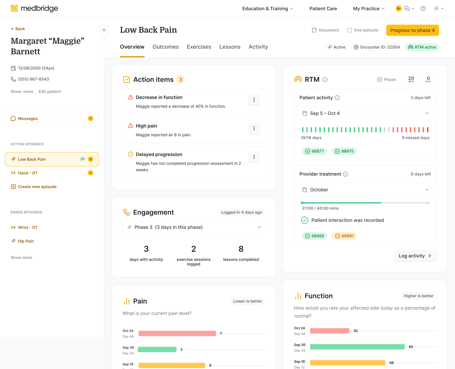Click the RTM counter showing 0

tap(428, 79)
